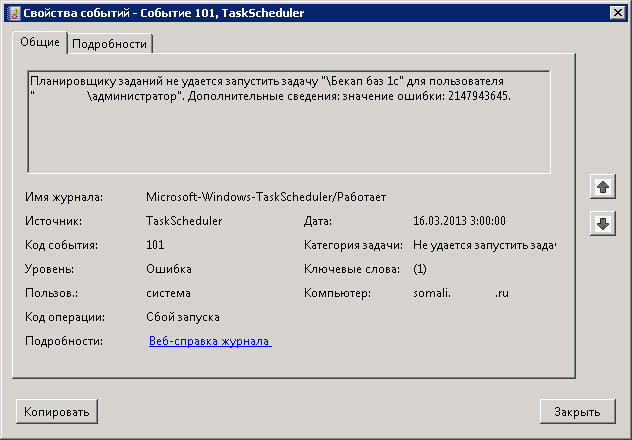The width and height of the screenshot is (632, 440).
Task: Select source value TaskScheduler
Action: coord(184,221)
